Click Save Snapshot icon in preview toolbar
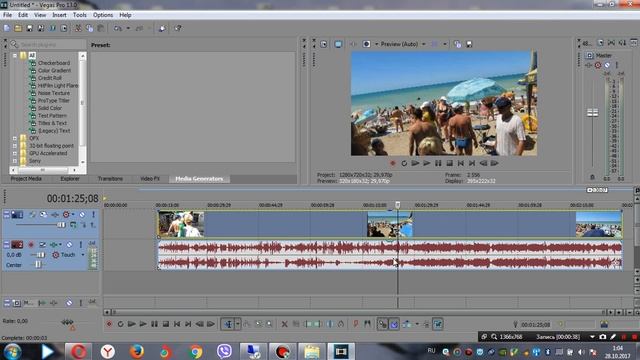640x360 pixels. point(469,44)
